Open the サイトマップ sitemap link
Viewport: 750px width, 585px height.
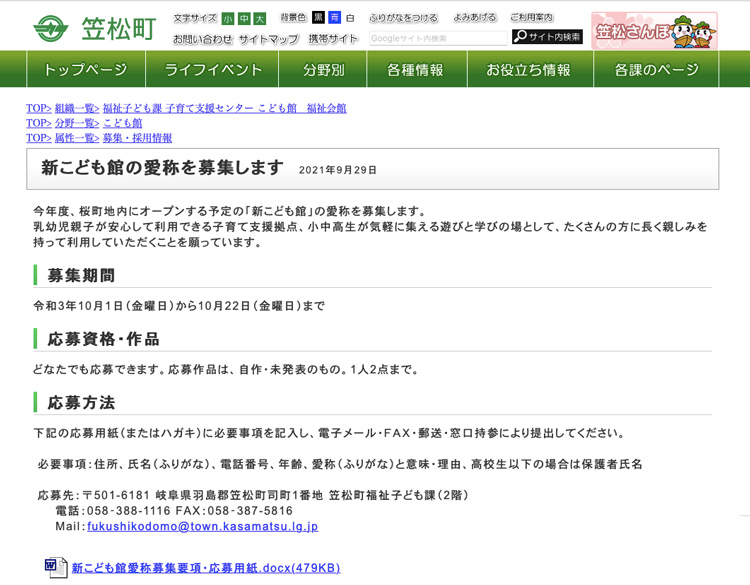click(269, 39)
